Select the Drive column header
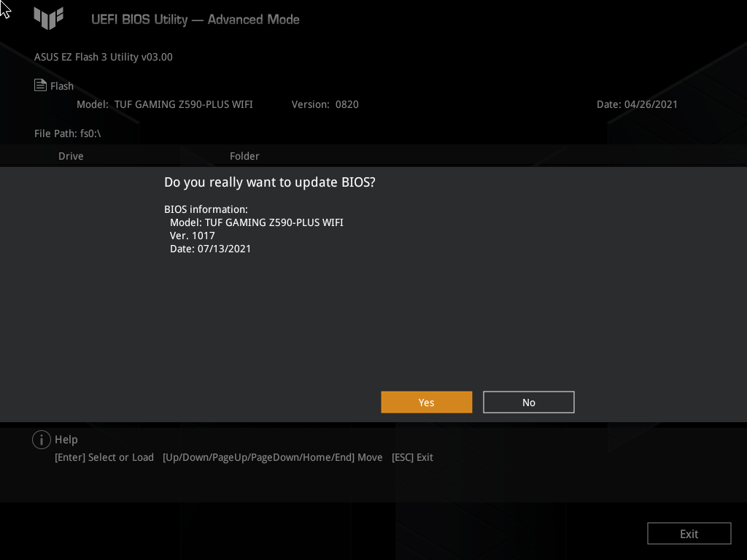This screenshot has width=747, height=560. [x=71, y=155]
